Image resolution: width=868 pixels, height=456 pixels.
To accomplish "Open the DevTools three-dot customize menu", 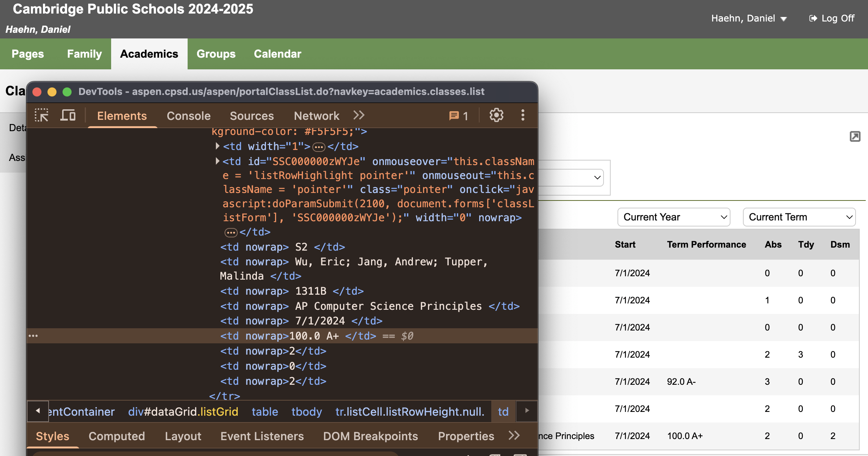I will pyautogui.click(x=523, y=115).
